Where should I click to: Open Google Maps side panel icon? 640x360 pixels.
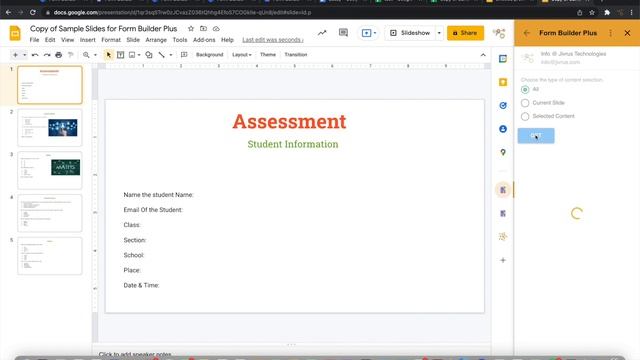[x=503, y=152]
